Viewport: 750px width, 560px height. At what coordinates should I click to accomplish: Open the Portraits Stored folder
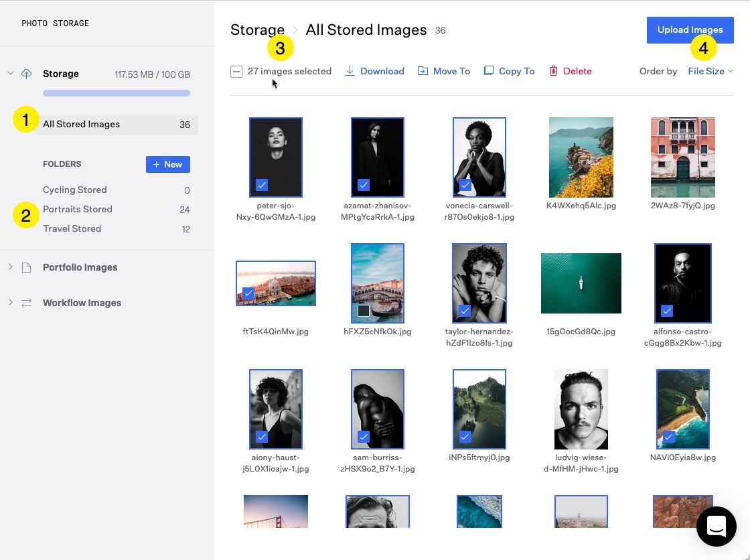pyautogui.click(x=78, y=209)
